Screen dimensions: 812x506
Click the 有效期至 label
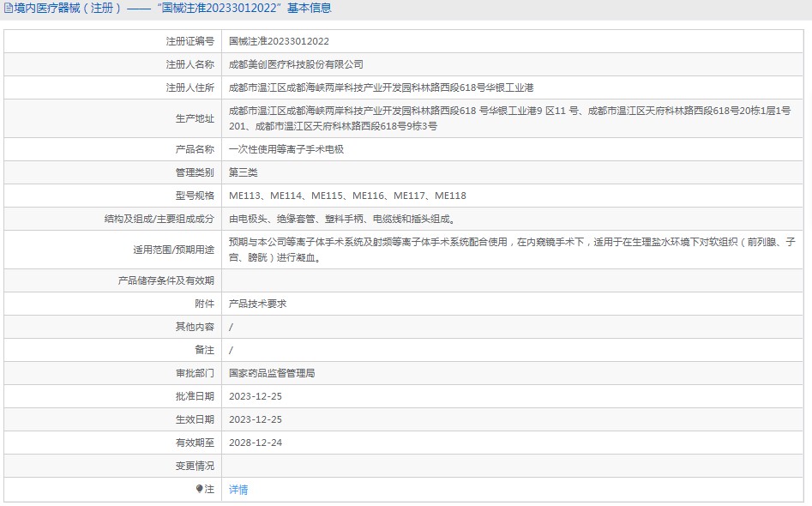[195, 443]
